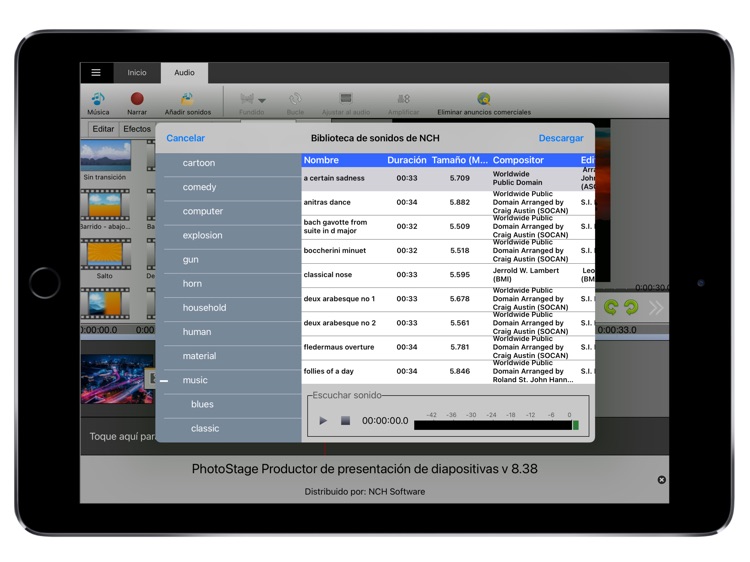
Task: Click the right green rotate arrow icon
Action: [631, 307]
